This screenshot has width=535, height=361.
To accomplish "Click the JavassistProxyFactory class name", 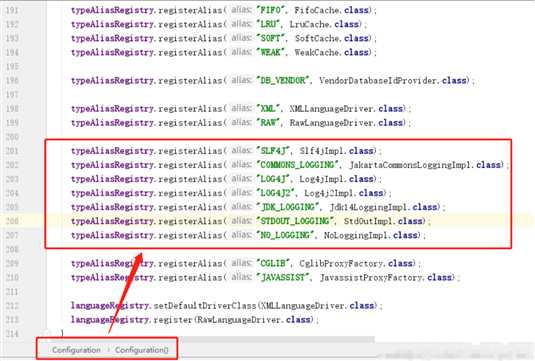I will (x=372, y=277).
